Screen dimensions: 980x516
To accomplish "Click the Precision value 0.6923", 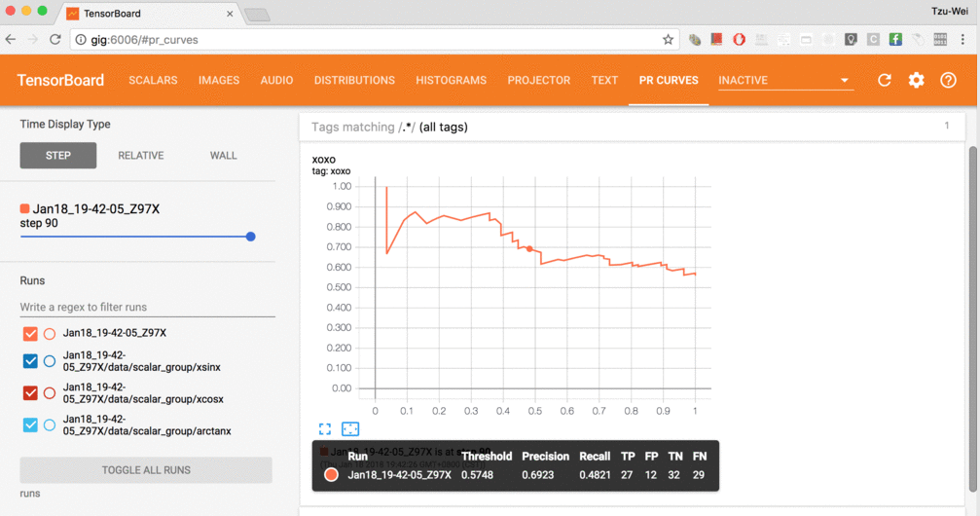I will 538,475.
